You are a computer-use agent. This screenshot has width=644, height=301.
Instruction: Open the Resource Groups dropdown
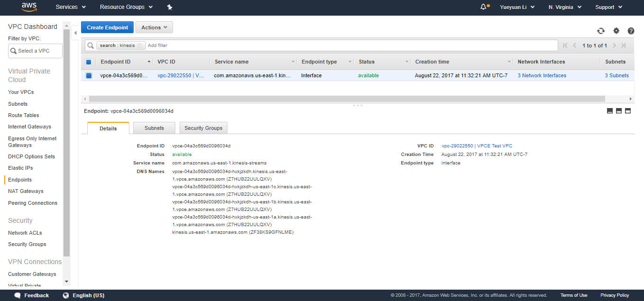tap(127, 7)
